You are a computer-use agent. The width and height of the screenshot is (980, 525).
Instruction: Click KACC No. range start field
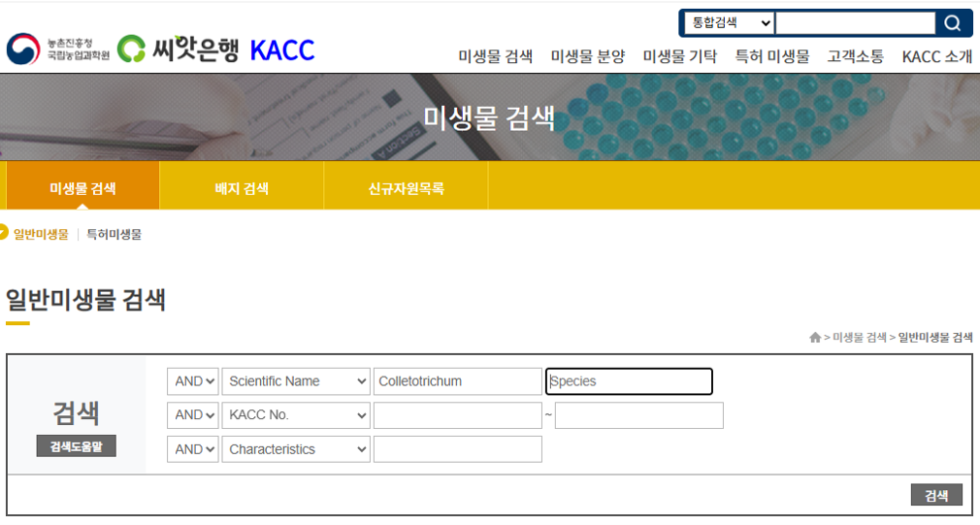coord(458,415)
